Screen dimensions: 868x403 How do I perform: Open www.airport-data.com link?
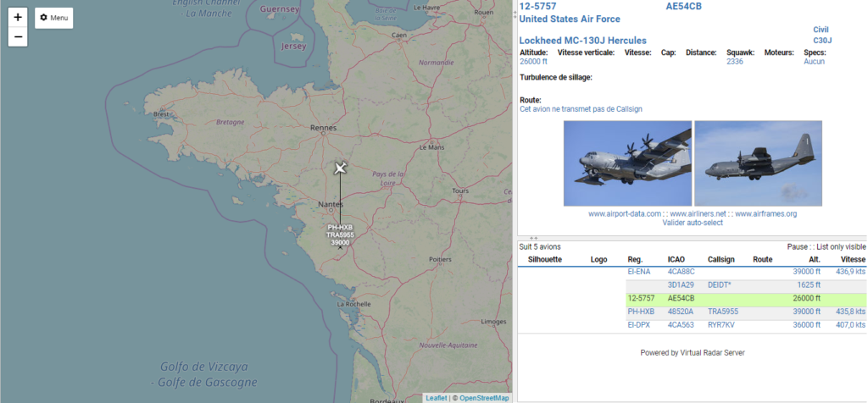point(625,214)
